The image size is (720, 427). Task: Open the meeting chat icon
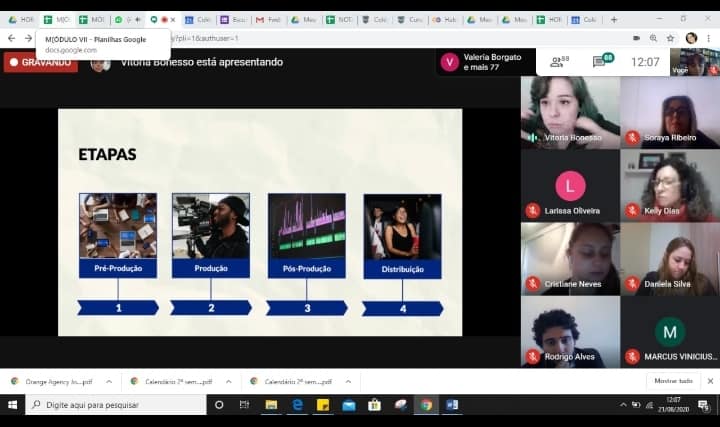click(602, 62)
